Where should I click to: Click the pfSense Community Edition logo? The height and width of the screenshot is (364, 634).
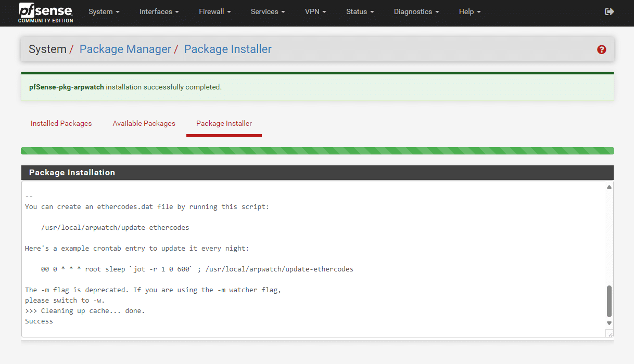[46, 12]
